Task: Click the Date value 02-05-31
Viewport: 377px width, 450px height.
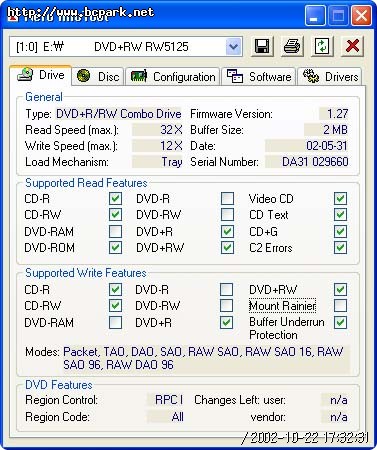Action: 307,146
